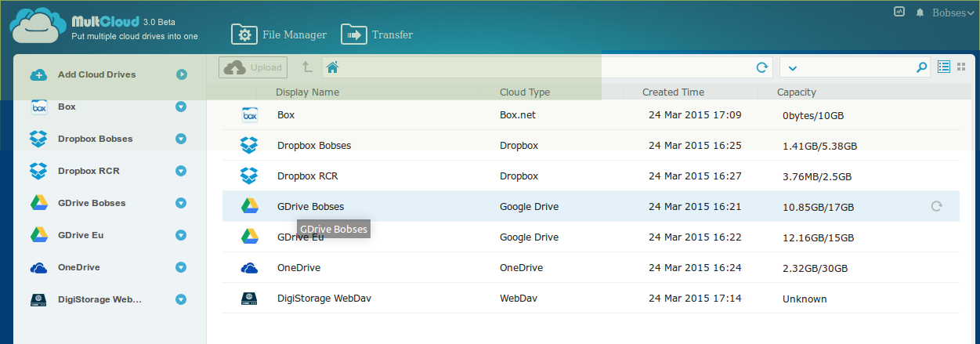Click OneDrive cloud icon in file list
980x344 pixels.
point(249,268)
